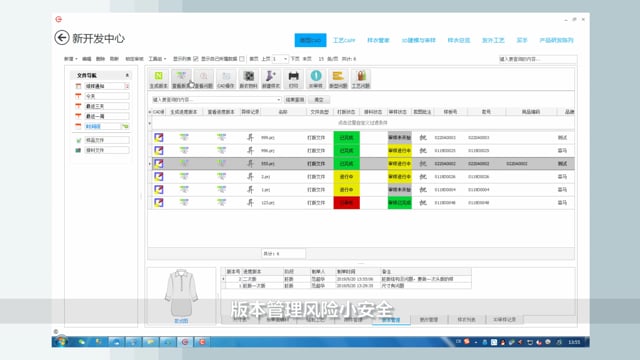Screen dimensions: 640x360
Task: Open the 新增 dropdown menu
Action: 71,59
